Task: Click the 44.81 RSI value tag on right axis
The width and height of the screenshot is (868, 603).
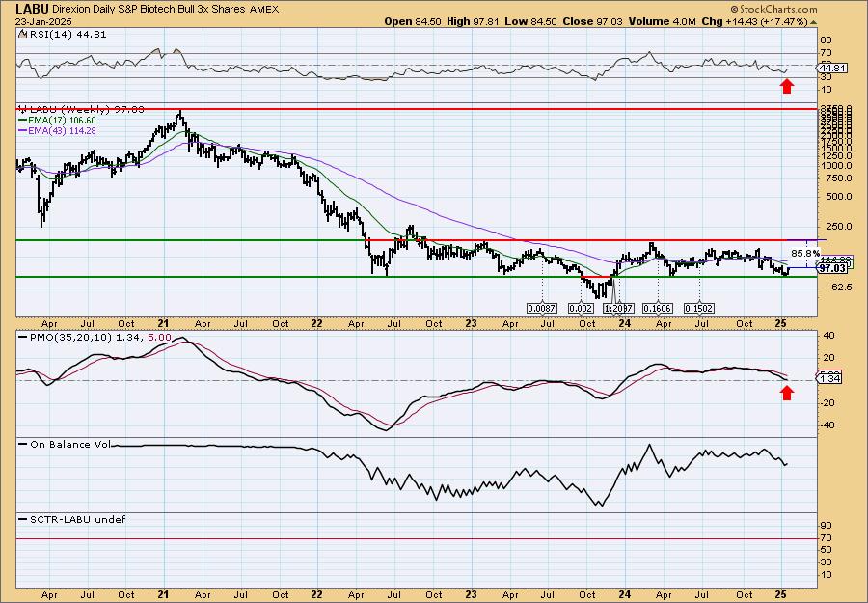Action: (x=830, y=68)
